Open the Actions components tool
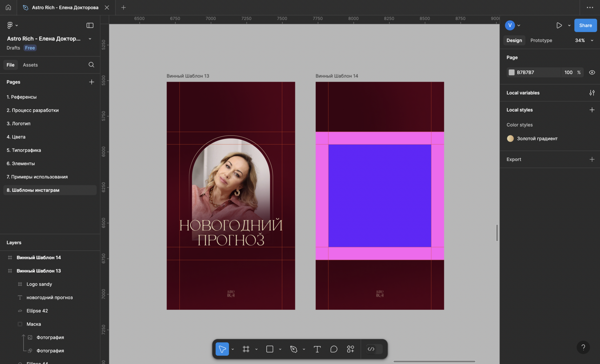This screenshot has height=364, width=600. [x=350, y=349]
